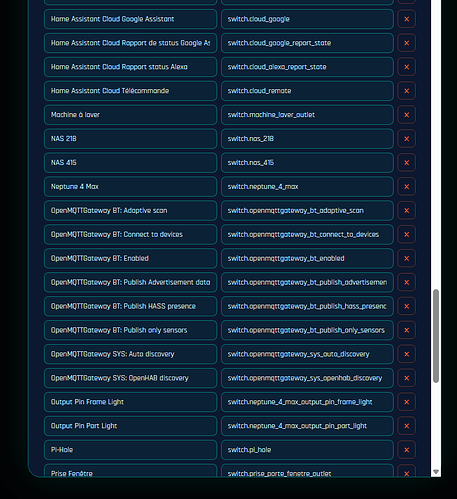This screenshot has width=457, height=499.
Task: Edit BT: Publish HASS presence name field
Action: tap(130, 306)
